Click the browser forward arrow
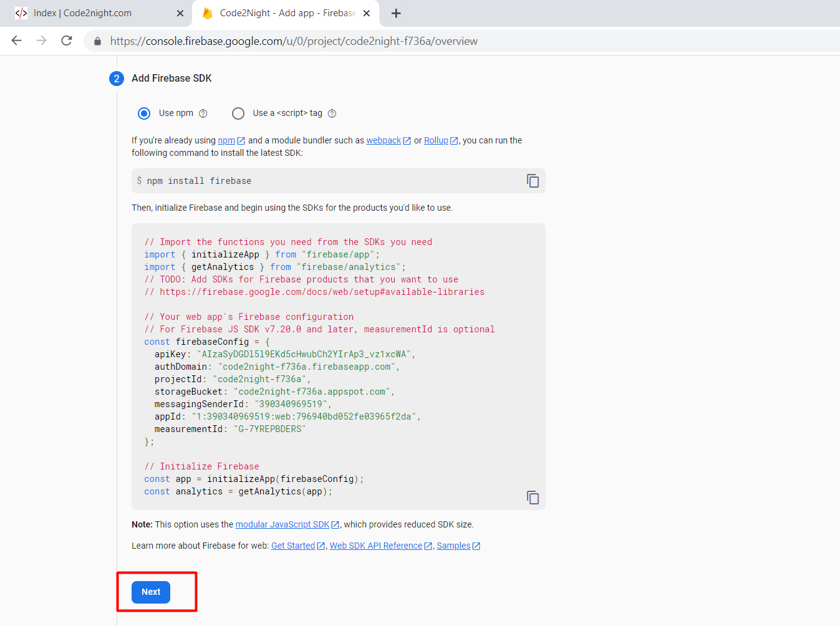The width and height of the screenshot is (840, 626). [x=42, y=41]
